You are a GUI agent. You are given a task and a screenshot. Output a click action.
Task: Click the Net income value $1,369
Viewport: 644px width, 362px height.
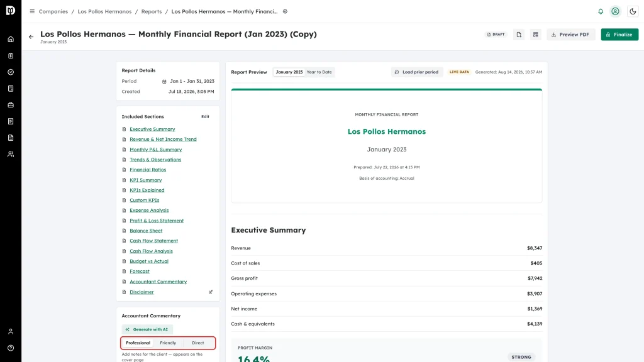point(535,309)
